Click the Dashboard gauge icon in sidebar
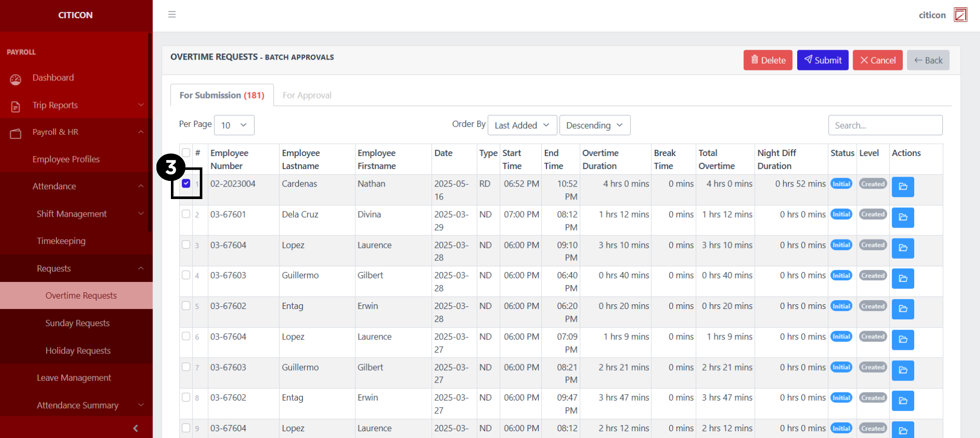This screenshot has width=980, height=438. [x=16, y=79]
